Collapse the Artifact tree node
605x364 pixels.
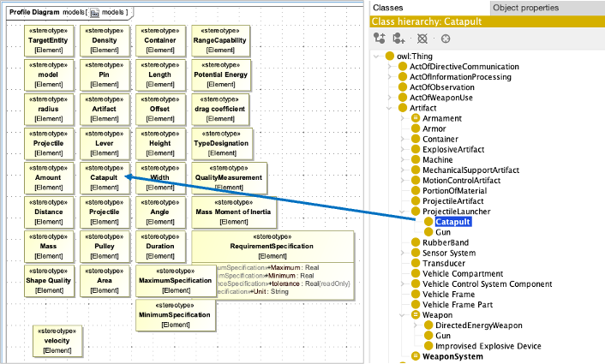pyautogui.click(x=391, y=109)
